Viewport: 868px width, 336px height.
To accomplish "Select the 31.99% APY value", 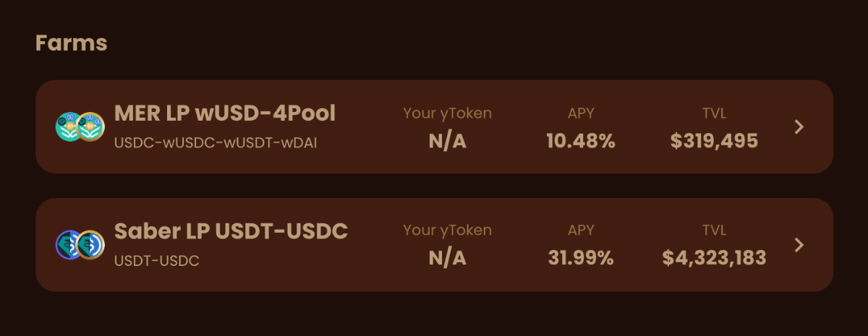I will click(x=581, y=258).
